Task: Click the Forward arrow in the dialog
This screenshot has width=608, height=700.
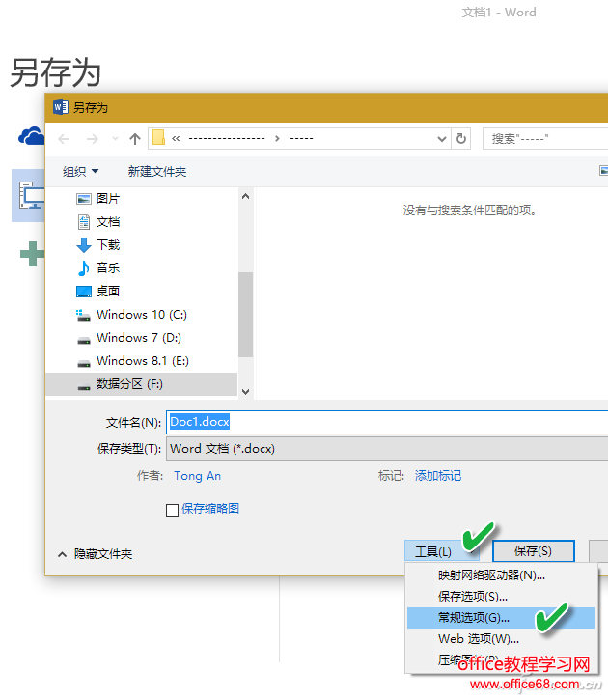Action: (93, 139)
